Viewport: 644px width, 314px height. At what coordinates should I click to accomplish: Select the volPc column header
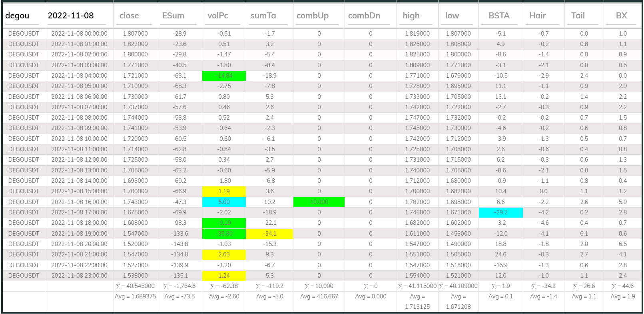coord(218,16)
